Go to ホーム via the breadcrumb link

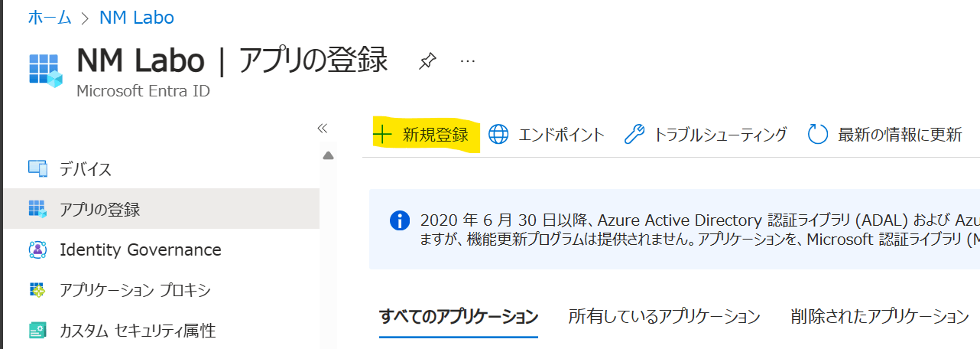(50, 18)
